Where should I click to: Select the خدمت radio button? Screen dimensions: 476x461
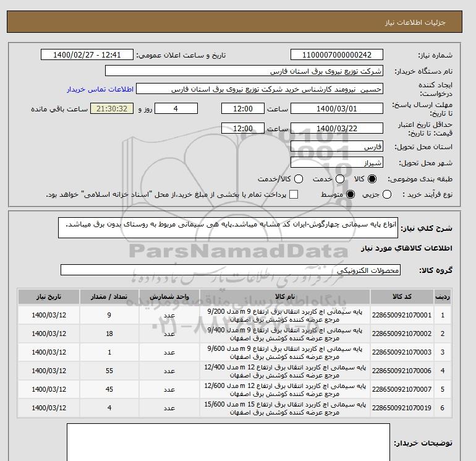click(x=340, y=179)
